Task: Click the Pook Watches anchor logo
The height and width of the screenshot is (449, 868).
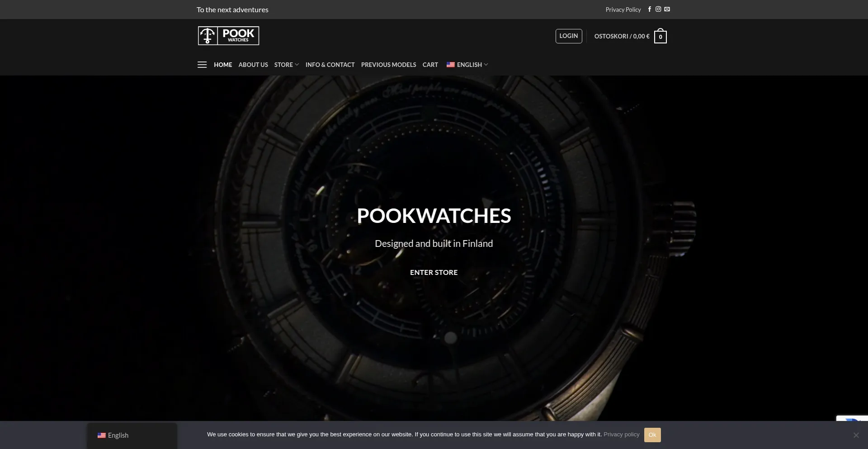Action: tap(228, 36)
